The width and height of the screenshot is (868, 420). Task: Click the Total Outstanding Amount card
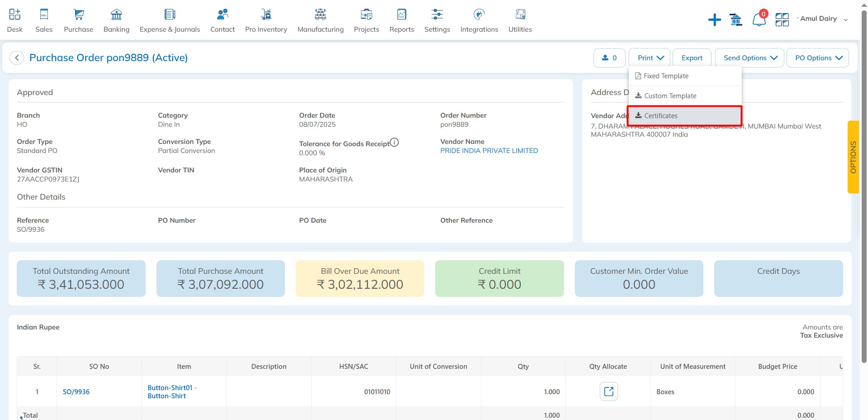coord(81,278)
